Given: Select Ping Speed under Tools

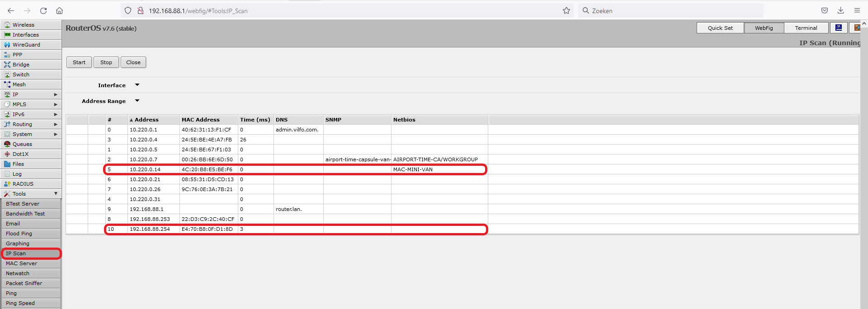Looking at the screenshot, I should tap(31, 303).
